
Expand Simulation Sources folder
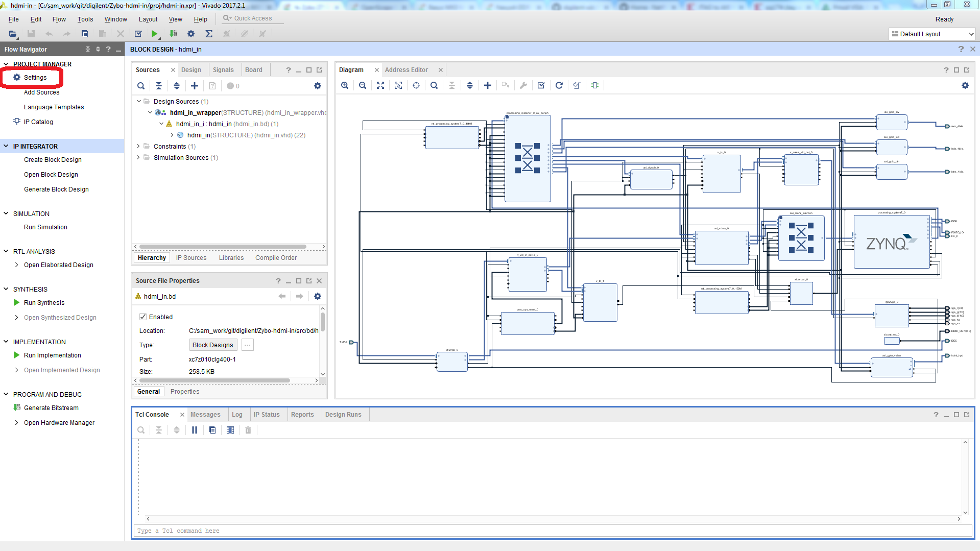(x=138, y=157)
